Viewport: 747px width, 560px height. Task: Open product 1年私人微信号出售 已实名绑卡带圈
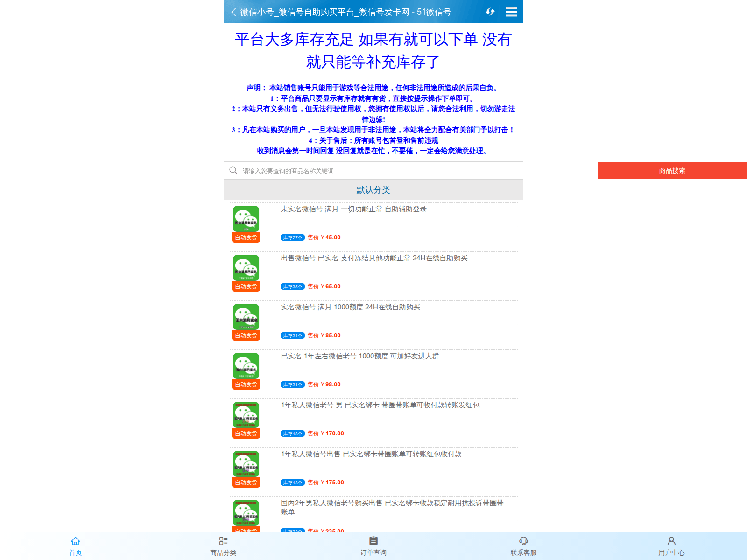(x=371, y=454)
